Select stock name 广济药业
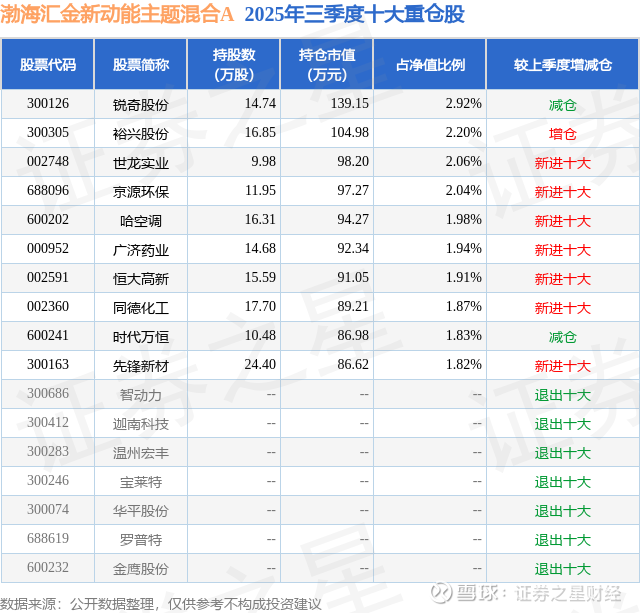 (141, 250)
